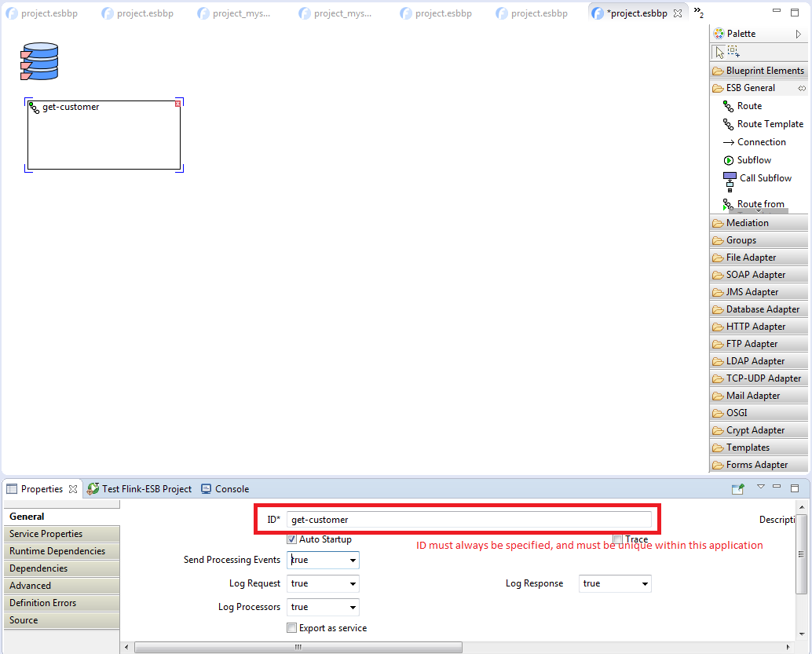Expand the Database Adapter palette drawer

[x=762, y=309]
